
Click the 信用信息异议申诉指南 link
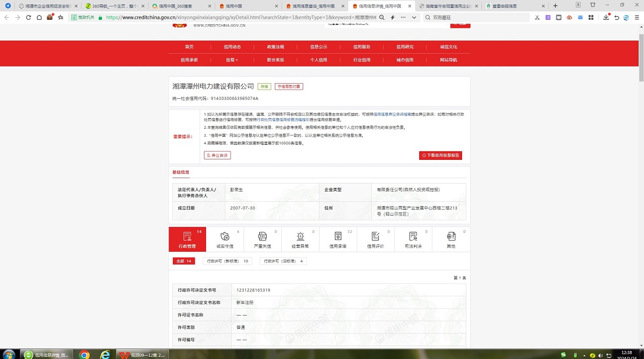392,114
